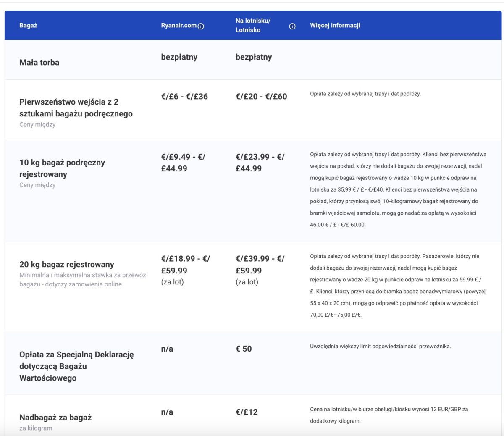The height and width of the screenshot is (436, 504).
Task: Select 10 kg bagaż podręczny rejestrowany title
Action: [62, 168]
